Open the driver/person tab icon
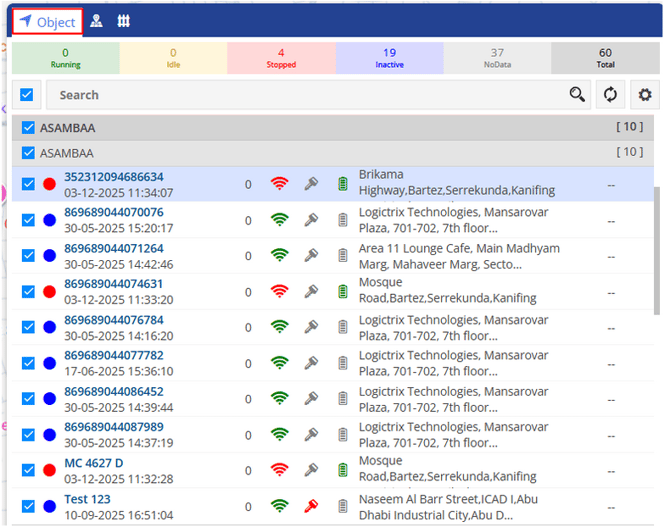Image resolution: width=670 pixels, height=527 pixels. pyautogui.click(x=96, y=21)
